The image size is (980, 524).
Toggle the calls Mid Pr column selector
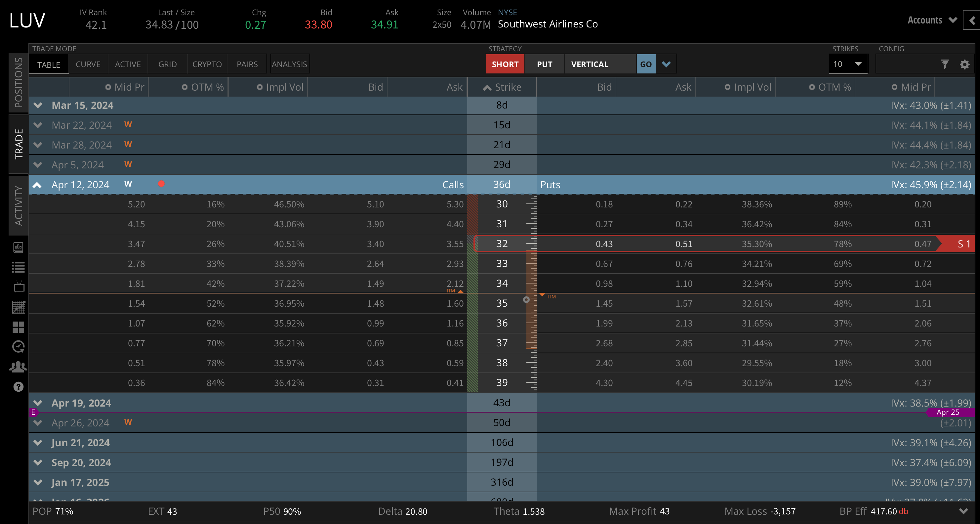108,87
